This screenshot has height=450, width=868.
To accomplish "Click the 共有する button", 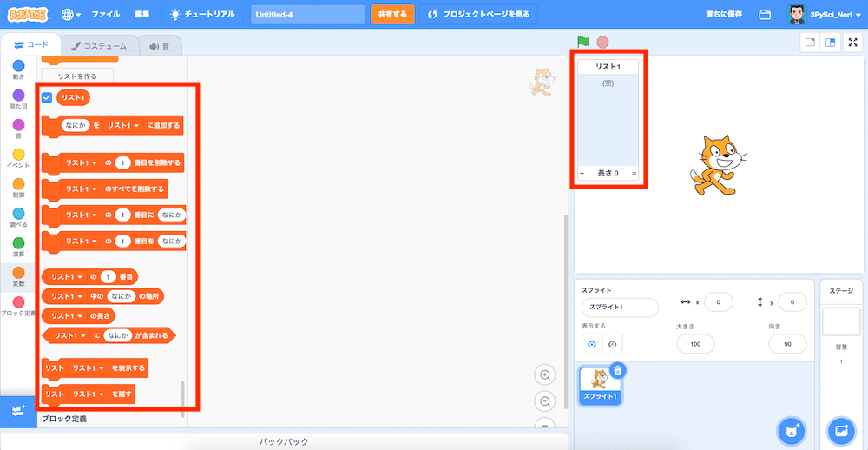I will click(392, 15).
